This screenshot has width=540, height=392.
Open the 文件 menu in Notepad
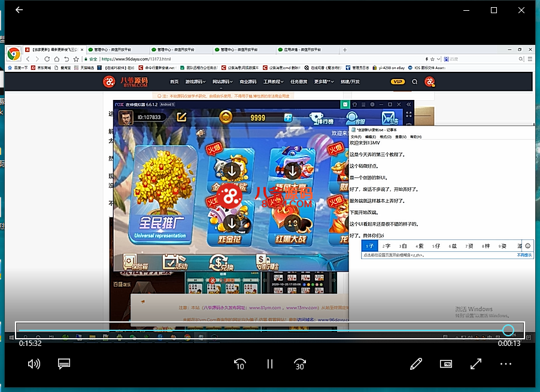tap(356, 137)
